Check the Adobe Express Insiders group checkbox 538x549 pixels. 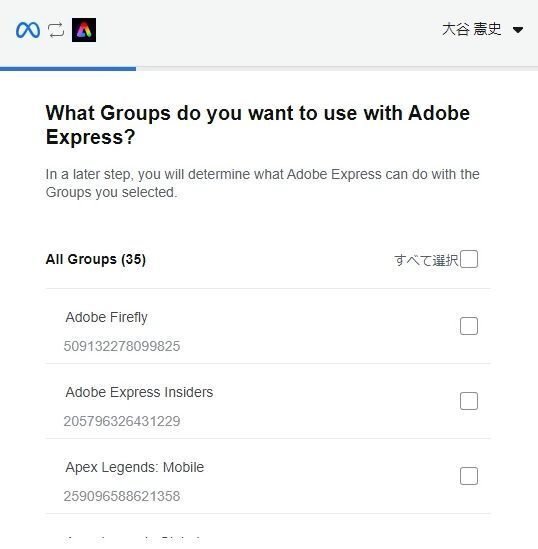[x=469, y=401]
